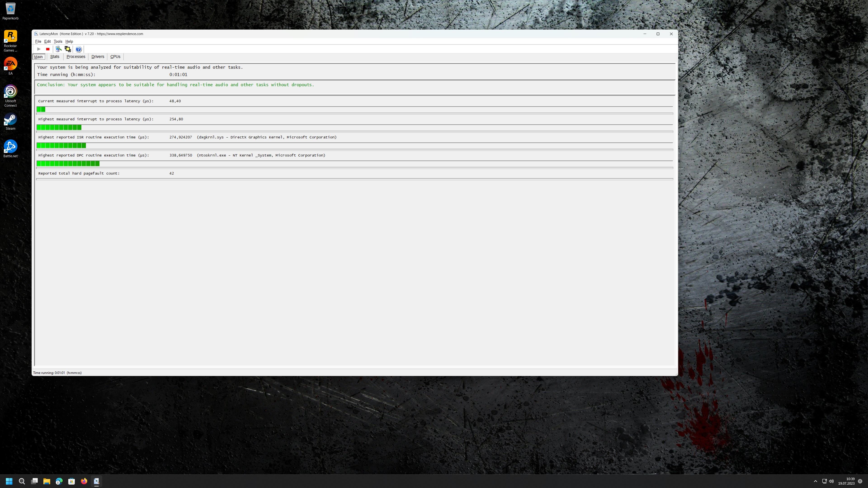
Task: Click the grayed-out Start monitor play button
Action: click(39, 49)
